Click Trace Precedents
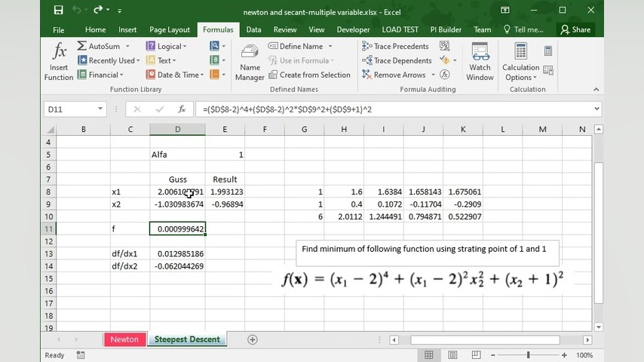 395,46
